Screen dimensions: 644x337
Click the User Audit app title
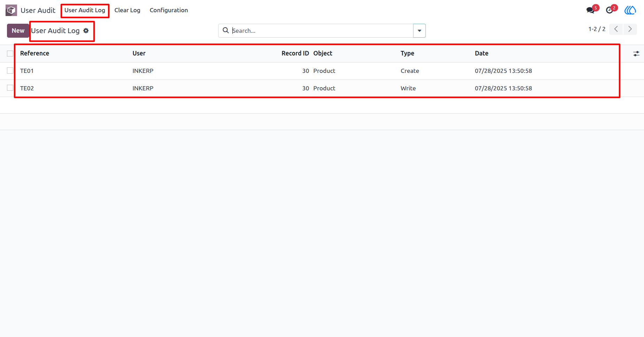click(38, 10)
